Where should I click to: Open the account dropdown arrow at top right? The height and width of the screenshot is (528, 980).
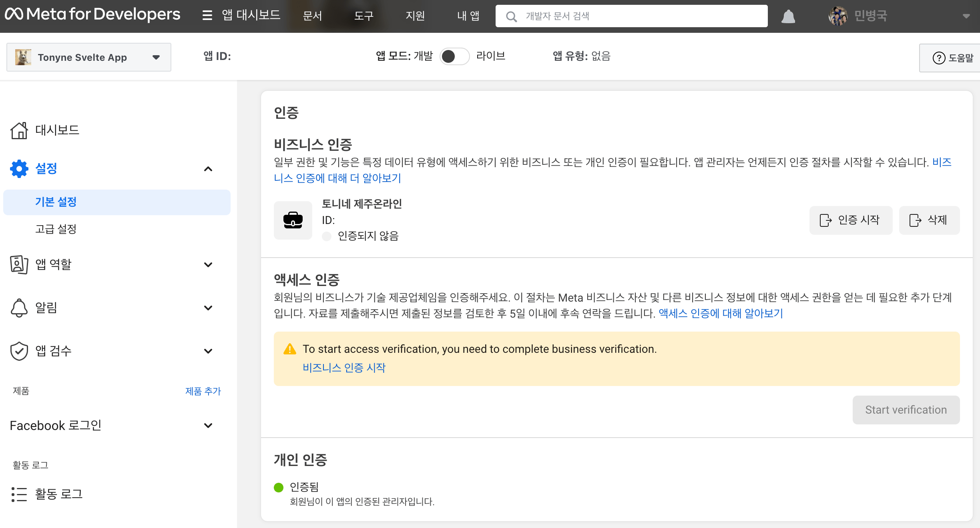pos(966,16)
